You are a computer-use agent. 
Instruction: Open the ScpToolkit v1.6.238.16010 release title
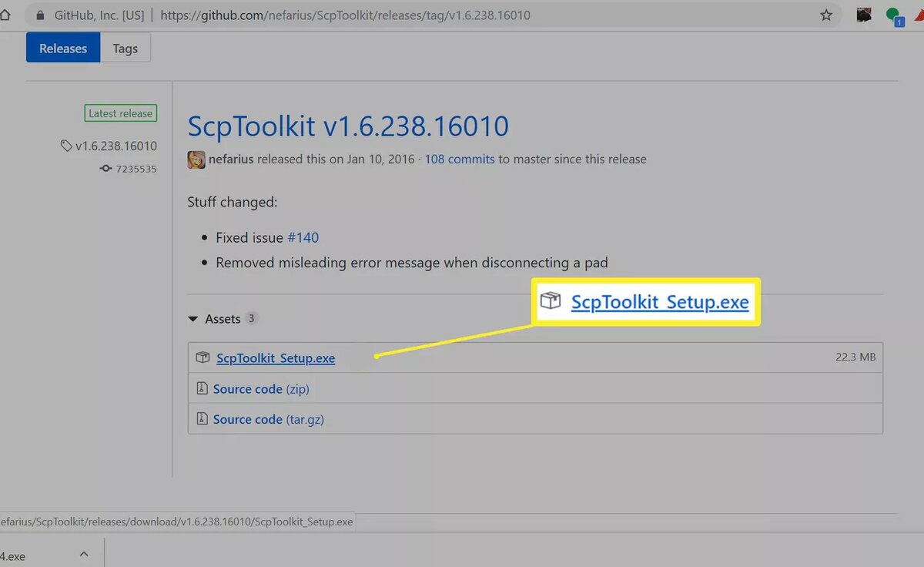pyautogui.click(x=348, y=126)
